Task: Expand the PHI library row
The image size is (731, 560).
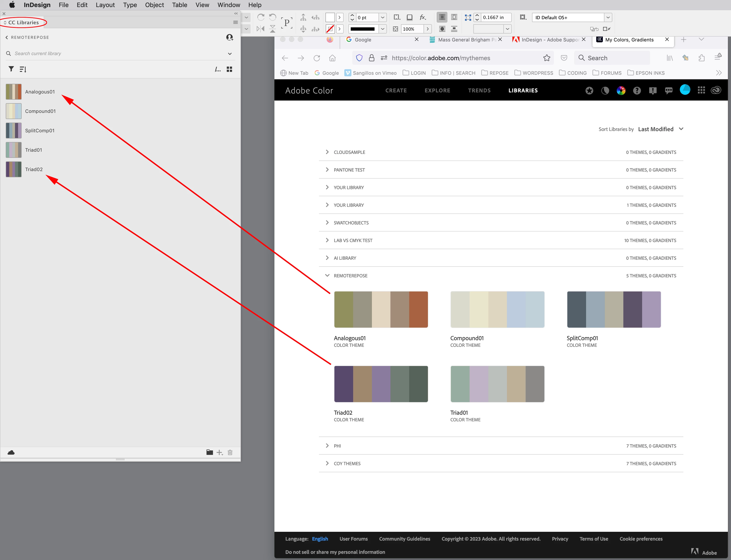Action: point(327,446)
